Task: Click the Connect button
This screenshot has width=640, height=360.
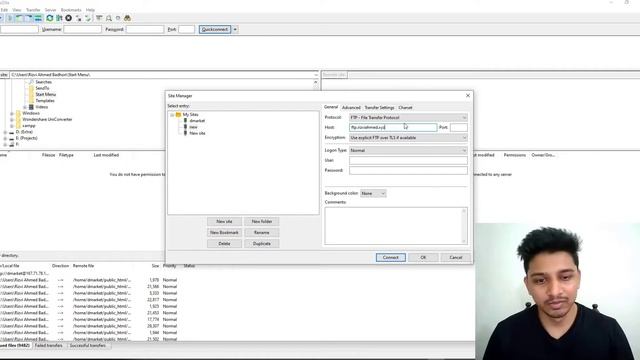Action: [x=391, y=258]
